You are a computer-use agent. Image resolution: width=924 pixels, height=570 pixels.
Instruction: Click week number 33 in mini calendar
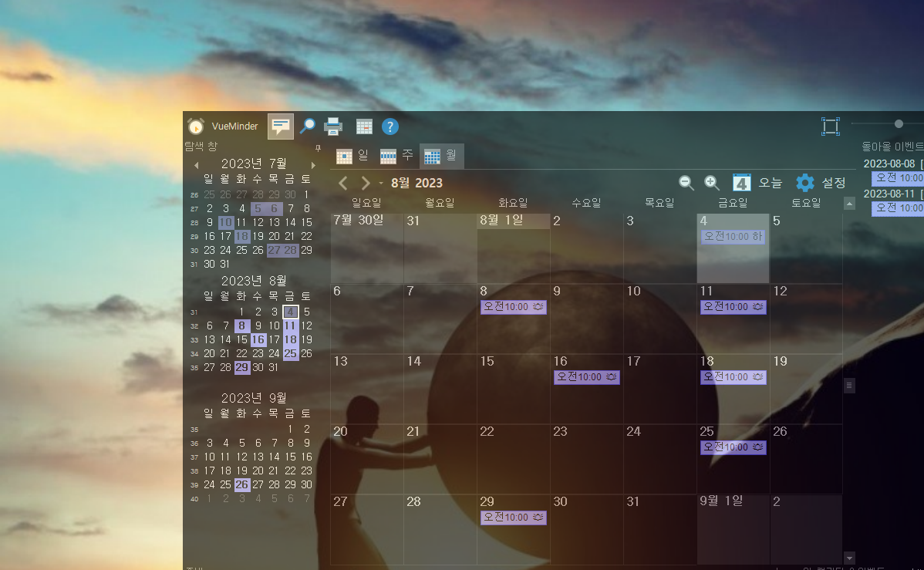(194, 340)
